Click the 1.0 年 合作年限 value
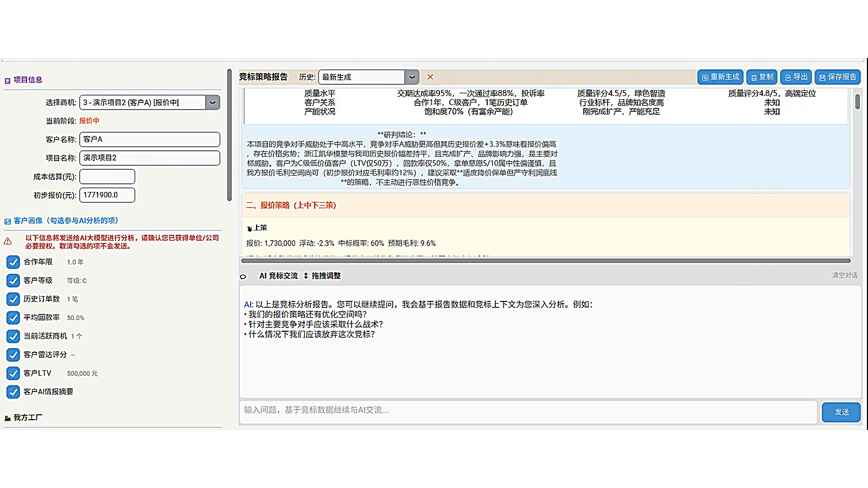The image size is (868, 488). click(x=75, y=262)
